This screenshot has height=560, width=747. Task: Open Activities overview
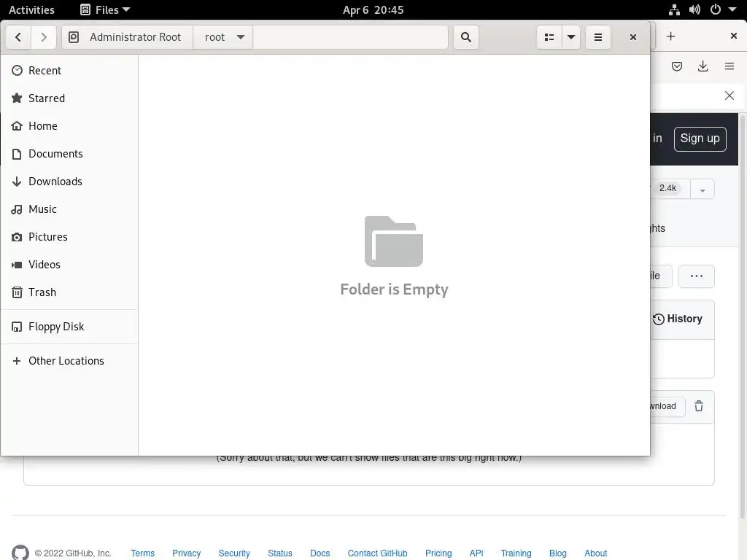(x=31, y=10)
